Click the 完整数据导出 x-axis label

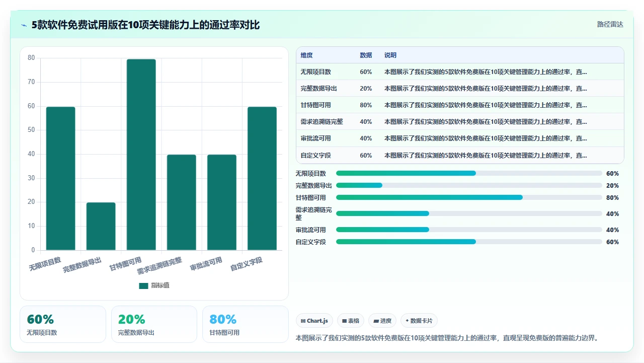[x=82, y=265]
